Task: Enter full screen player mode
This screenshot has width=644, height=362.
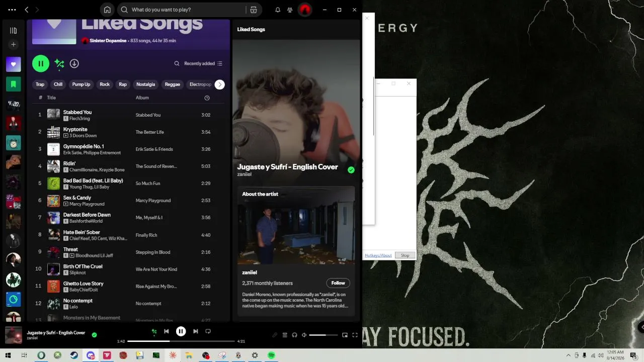Action: click(355, 335)
